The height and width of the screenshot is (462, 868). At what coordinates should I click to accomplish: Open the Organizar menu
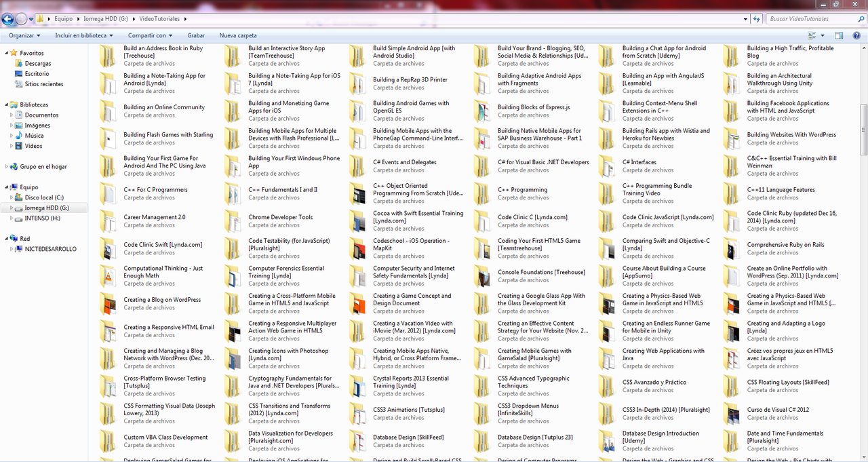(x=25, y=35)
